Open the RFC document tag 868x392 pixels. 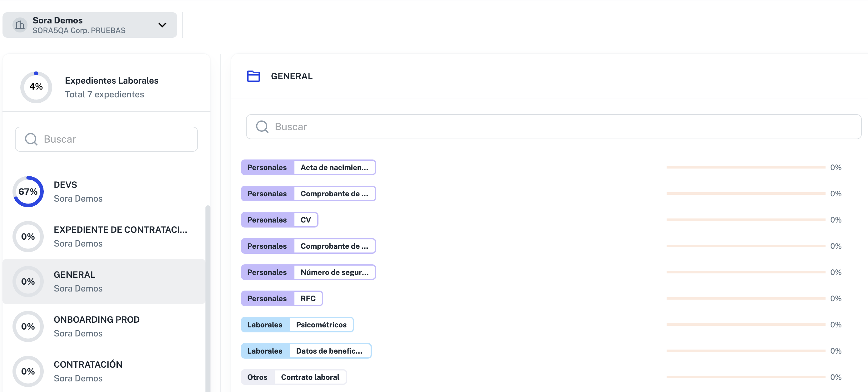pyautogui.click(x=282, y=298)
